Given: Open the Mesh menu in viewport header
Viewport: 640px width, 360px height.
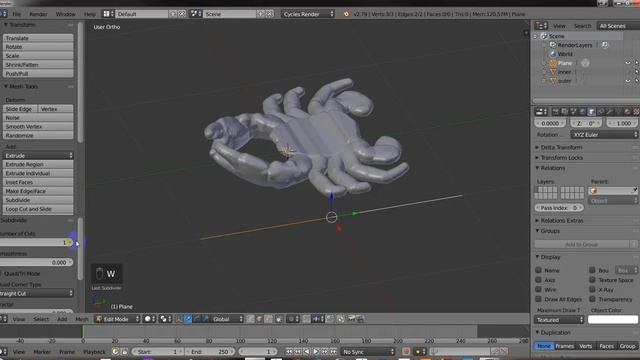Looking at the screenshot, I should point(82,319).
